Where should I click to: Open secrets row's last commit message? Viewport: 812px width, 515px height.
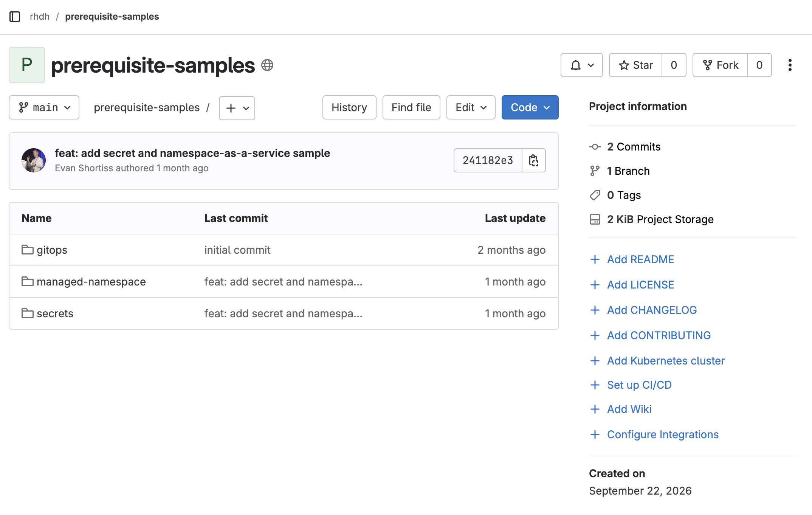pos(284,313)
